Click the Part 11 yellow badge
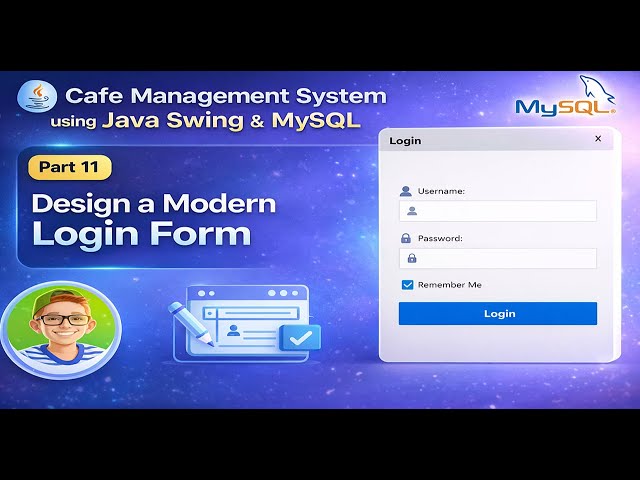Screen dimensions: 640x480 click(69, 167)
